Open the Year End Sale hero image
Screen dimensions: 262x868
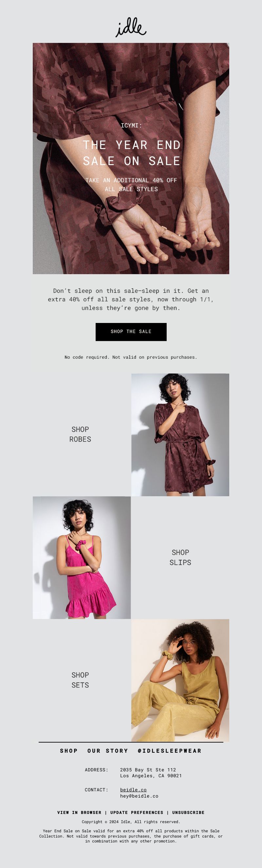131,159
